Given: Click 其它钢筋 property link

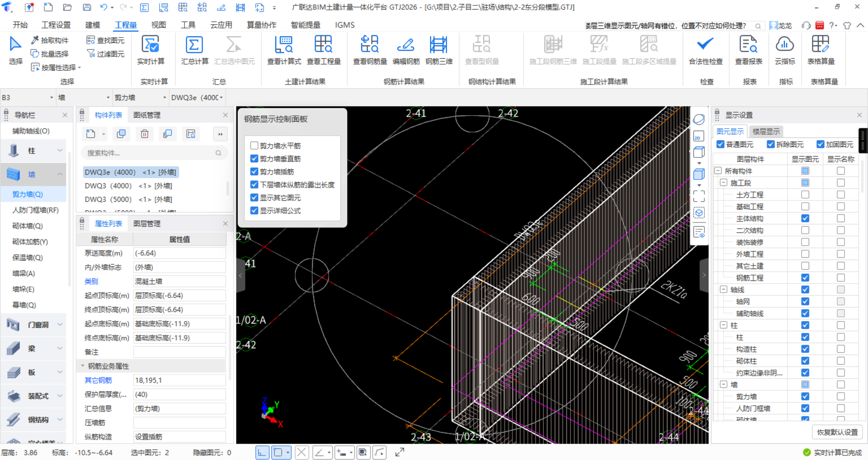Looking at the screenshot, I should 98,380.
